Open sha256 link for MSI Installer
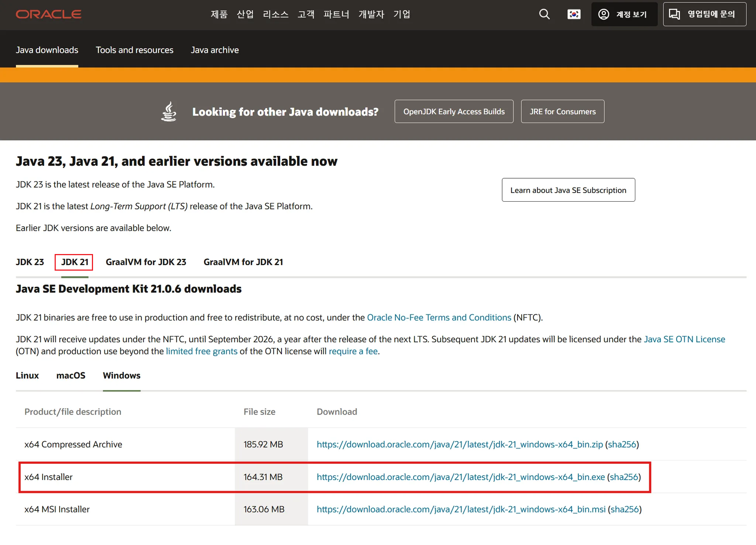756x545 pixels. coord(624,510)
